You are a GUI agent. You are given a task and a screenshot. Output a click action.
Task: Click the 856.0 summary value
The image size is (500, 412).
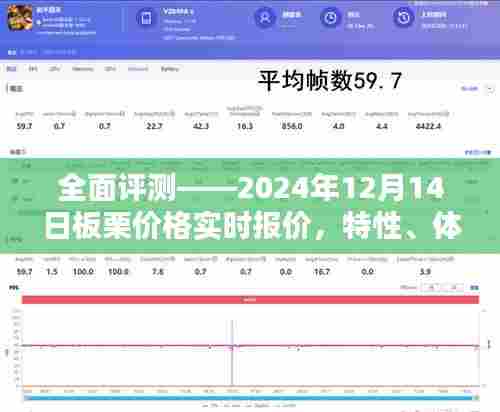292,126
